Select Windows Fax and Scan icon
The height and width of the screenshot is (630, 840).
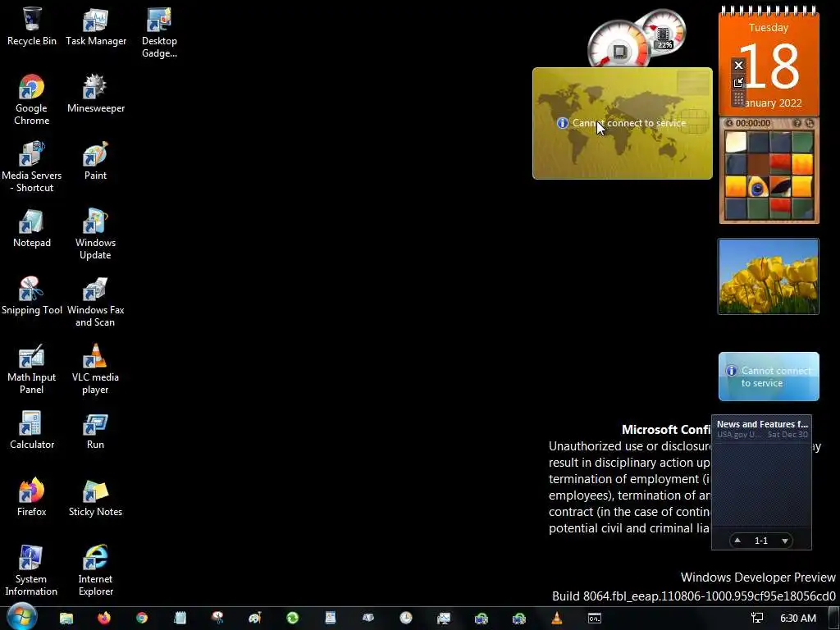pos(95,302)
